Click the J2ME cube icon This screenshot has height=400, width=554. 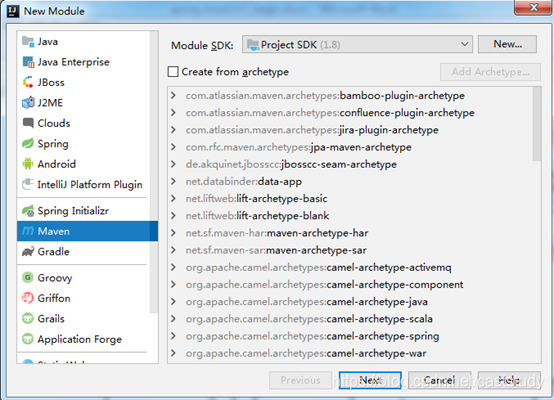[28, 103]
